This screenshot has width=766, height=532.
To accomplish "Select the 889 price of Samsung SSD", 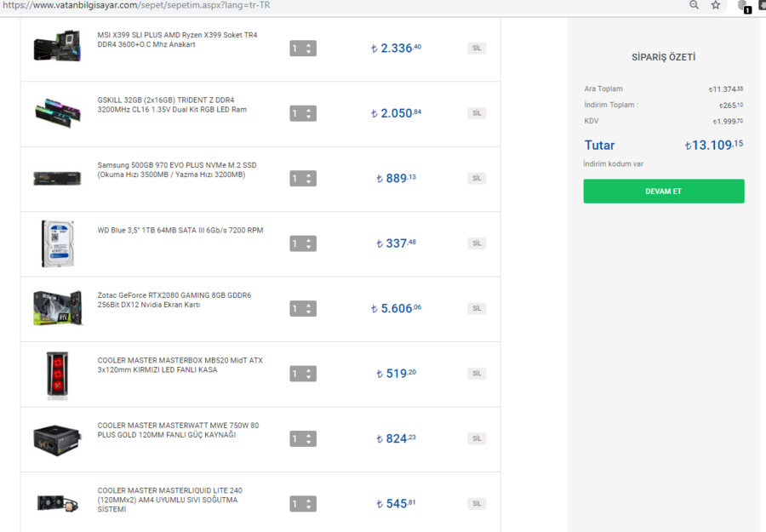I will click(x=396, y=178).
